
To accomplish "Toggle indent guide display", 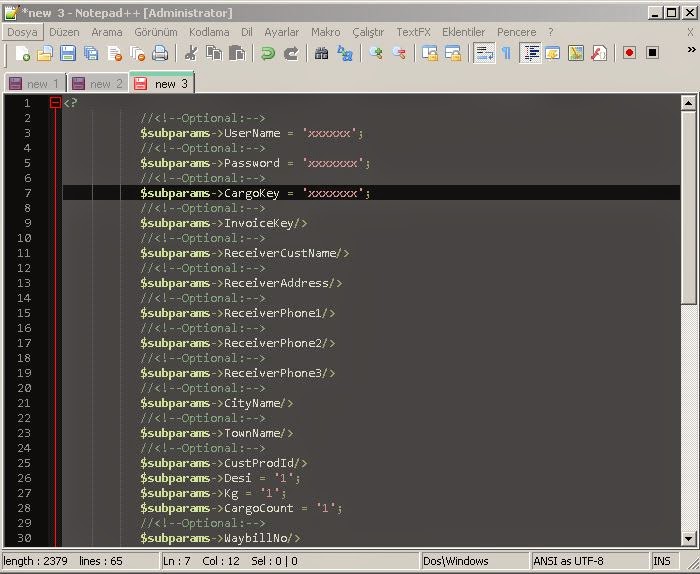I will pos(530,53).
